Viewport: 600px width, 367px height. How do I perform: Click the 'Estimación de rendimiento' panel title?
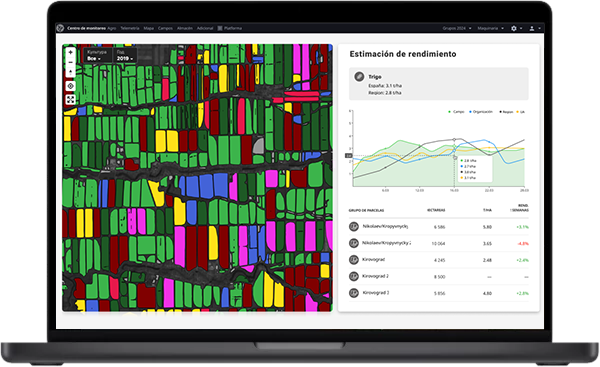click(403, 54)
